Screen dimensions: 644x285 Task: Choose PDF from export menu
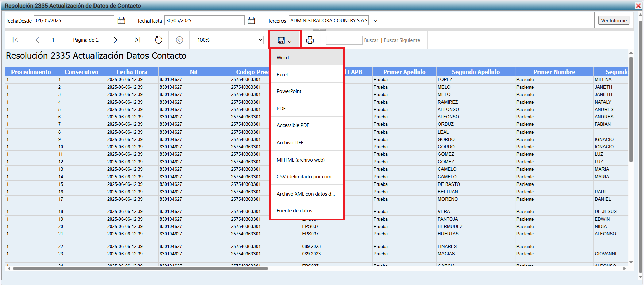(x=281, y=109)
